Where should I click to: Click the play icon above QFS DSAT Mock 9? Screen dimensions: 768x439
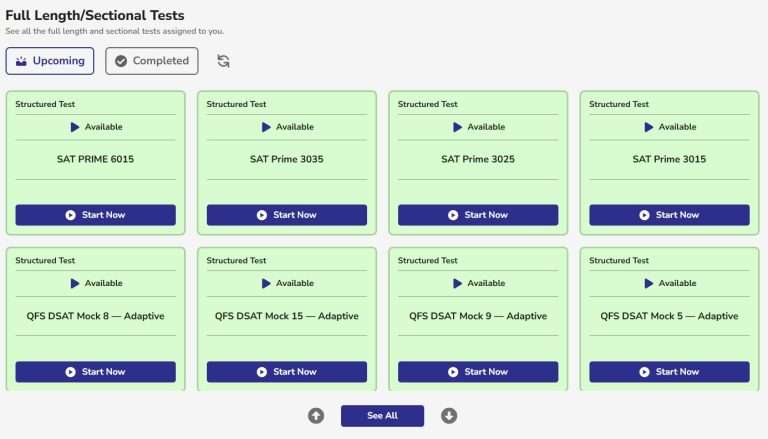(x=458, y=284)
